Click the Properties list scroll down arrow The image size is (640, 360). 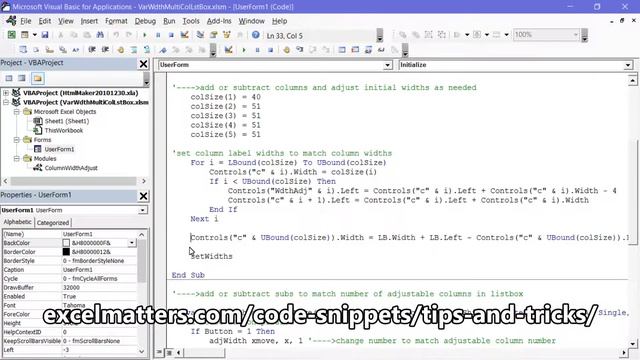point(142,351)
